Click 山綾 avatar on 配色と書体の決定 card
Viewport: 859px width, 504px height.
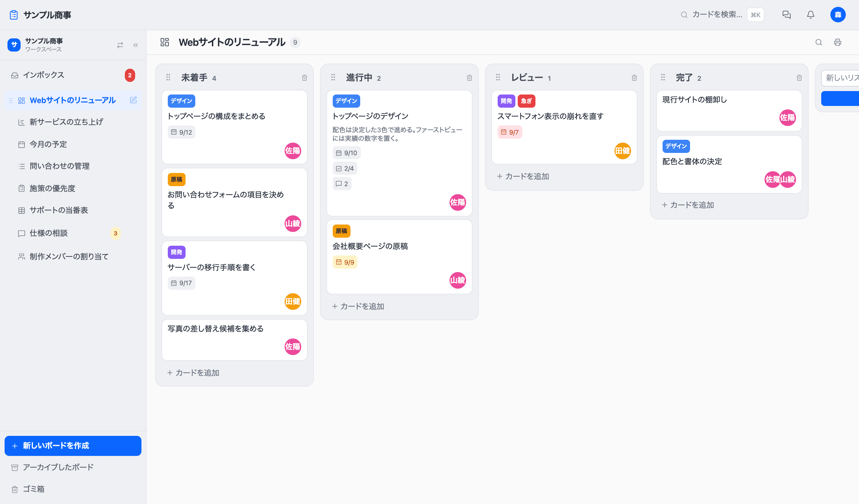coord(788,179)
